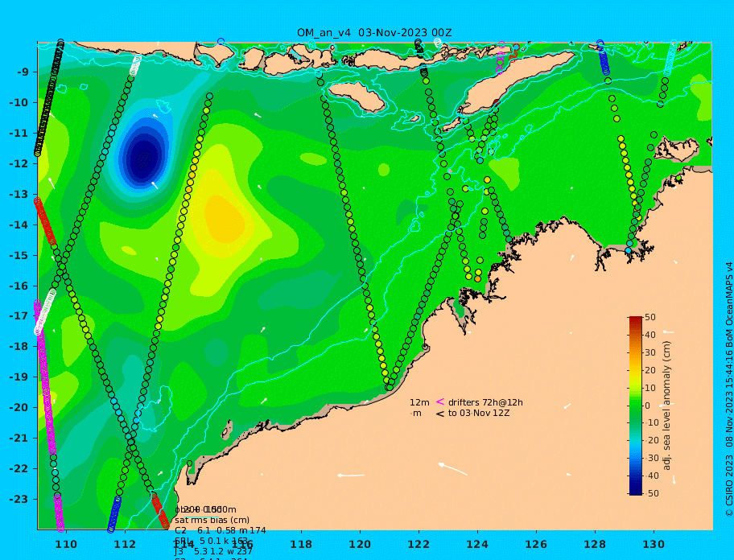
Task: Select the colorbar value 40
Action: 650,335
